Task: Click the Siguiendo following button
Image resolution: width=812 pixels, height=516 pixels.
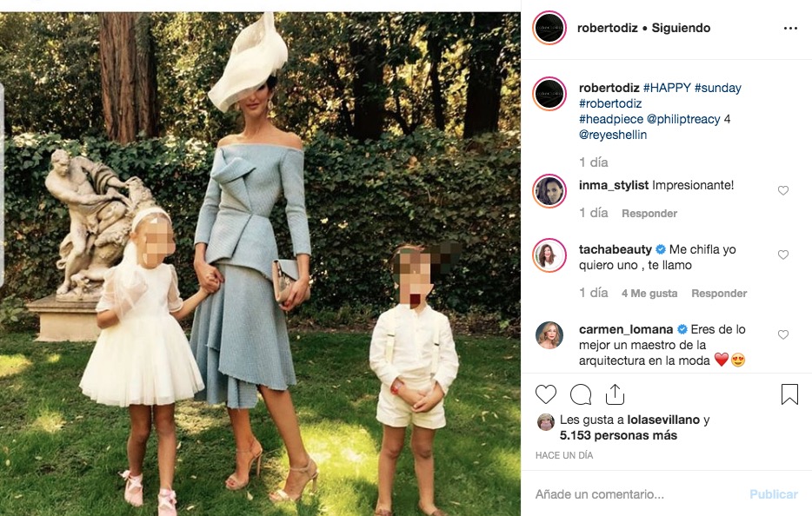Action: (x=681, y=28)
